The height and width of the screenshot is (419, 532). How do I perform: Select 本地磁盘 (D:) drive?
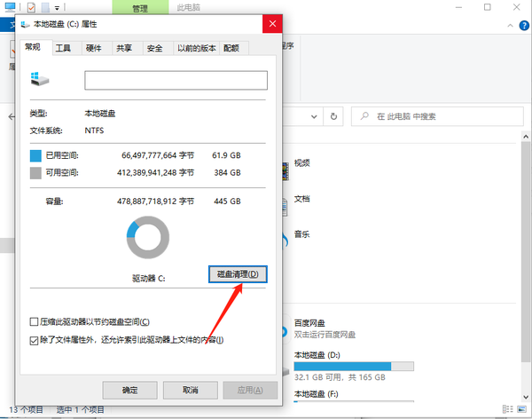[x=317, y=355]
